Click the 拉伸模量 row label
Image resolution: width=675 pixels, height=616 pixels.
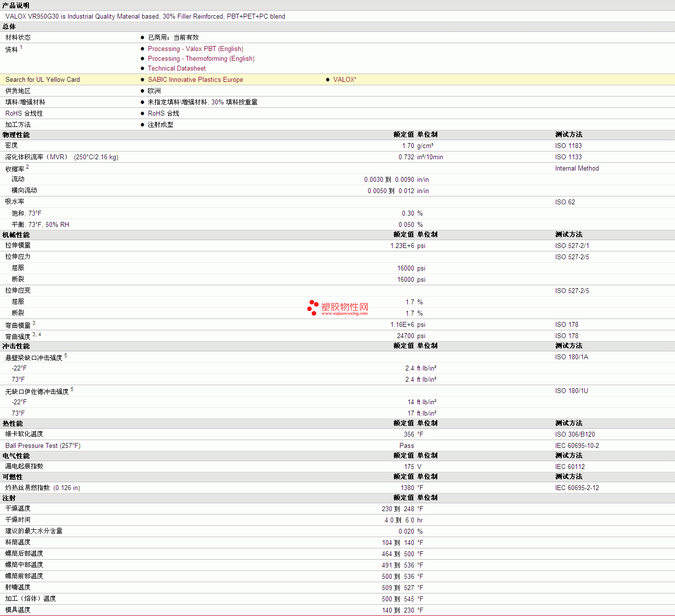click(18, 246)
